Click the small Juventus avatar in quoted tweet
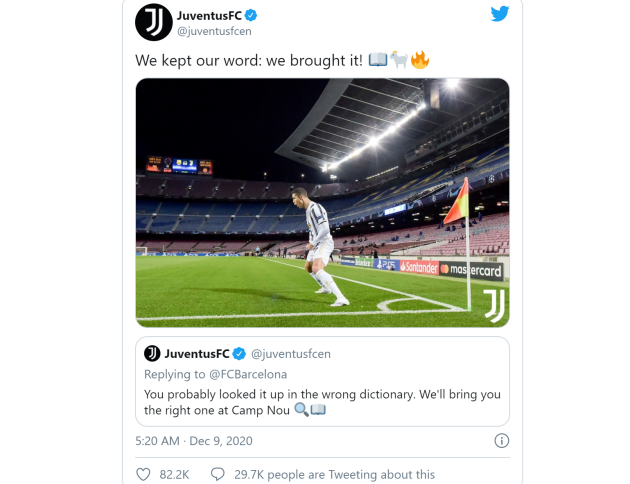Screen dimensions: 630x484 coord(152,354)
